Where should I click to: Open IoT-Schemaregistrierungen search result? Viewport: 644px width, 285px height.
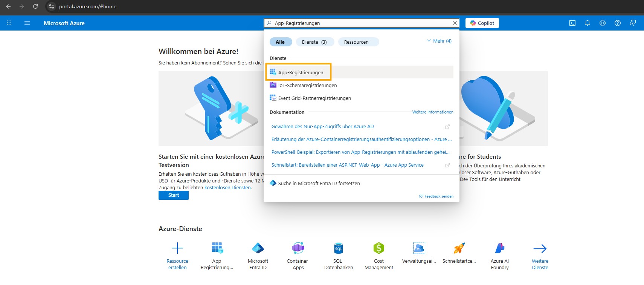pos(361,85)
